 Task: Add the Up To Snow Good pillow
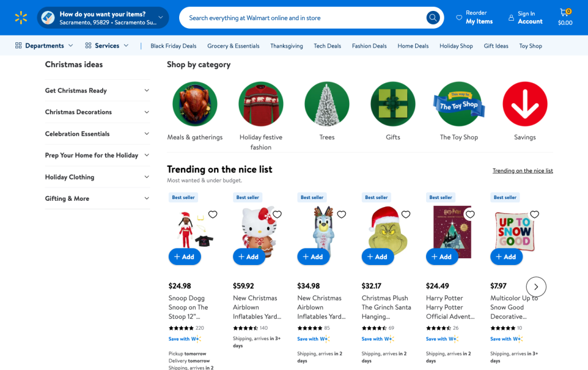pos(506,256)
